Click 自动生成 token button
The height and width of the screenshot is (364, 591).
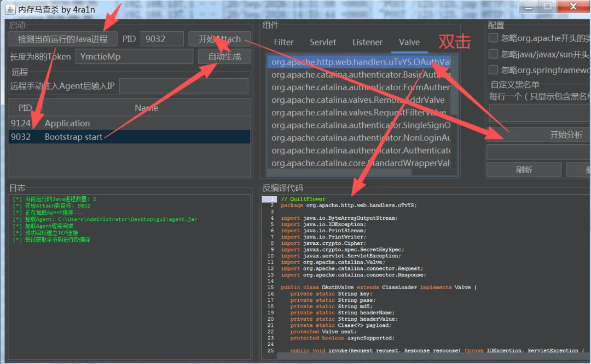click(x=224, y=57)
